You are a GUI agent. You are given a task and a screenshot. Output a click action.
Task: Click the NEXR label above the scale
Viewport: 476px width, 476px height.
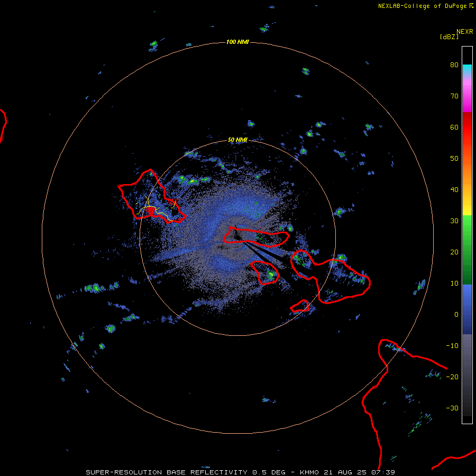tap(465, 32)
